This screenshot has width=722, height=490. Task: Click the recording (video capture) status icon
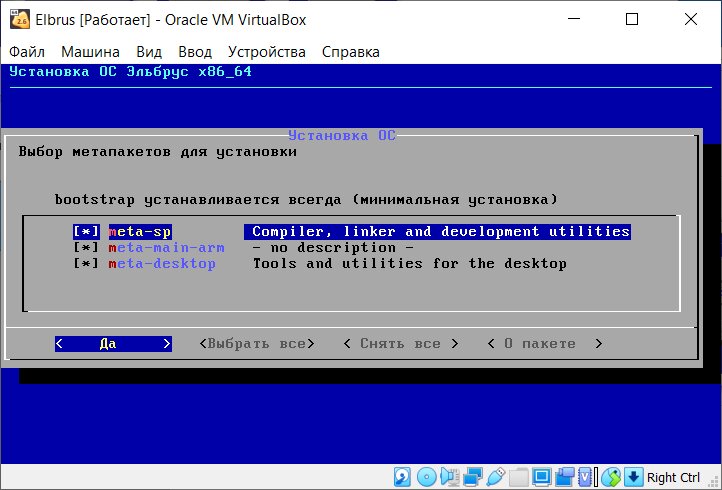[565, 477]
